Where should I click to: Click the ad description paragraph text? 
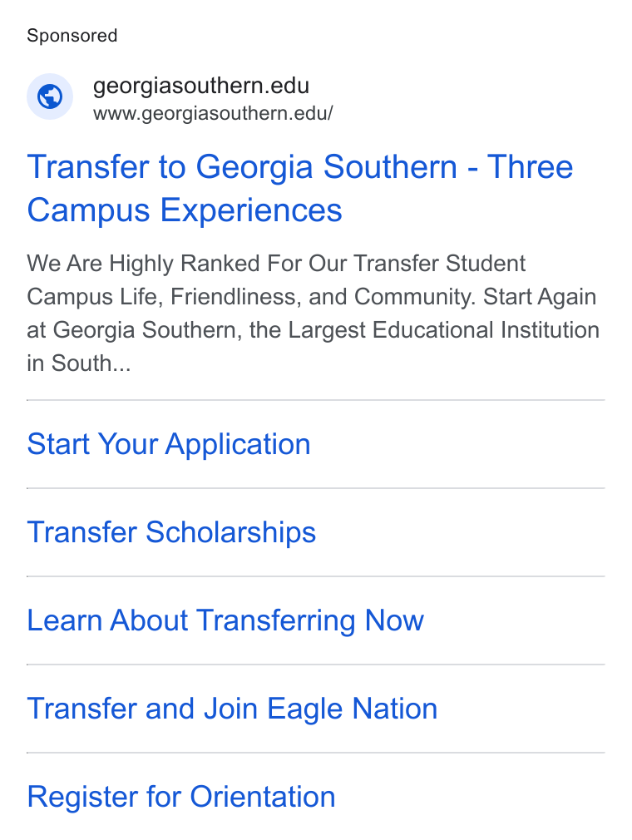[313, 314]
